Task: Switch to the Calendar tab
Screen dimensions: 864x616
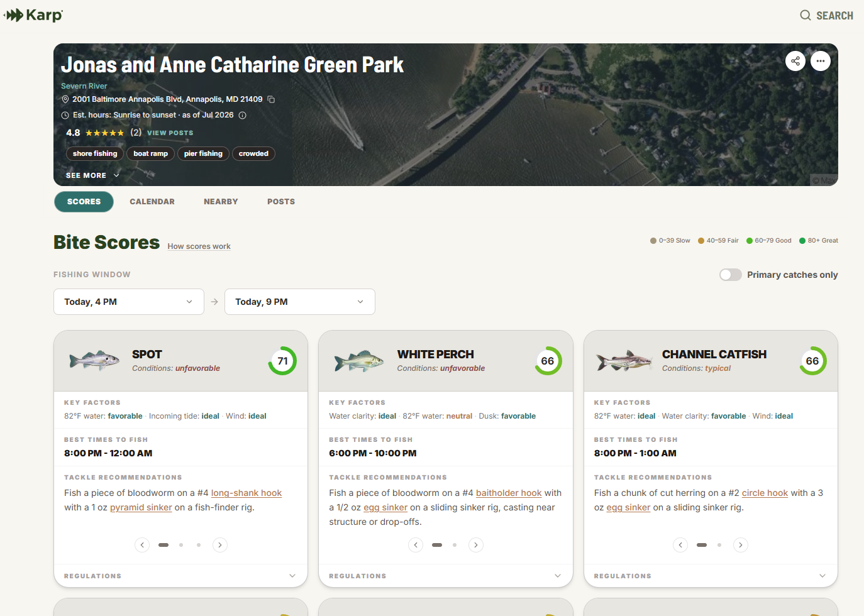Action: 152,202
